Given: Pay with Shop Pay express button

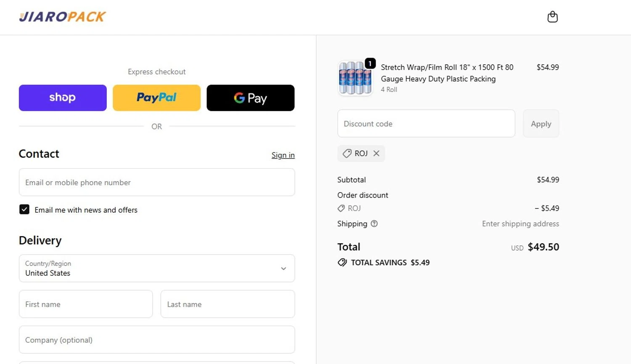Looking at the screenshot, I should point(63,98).
